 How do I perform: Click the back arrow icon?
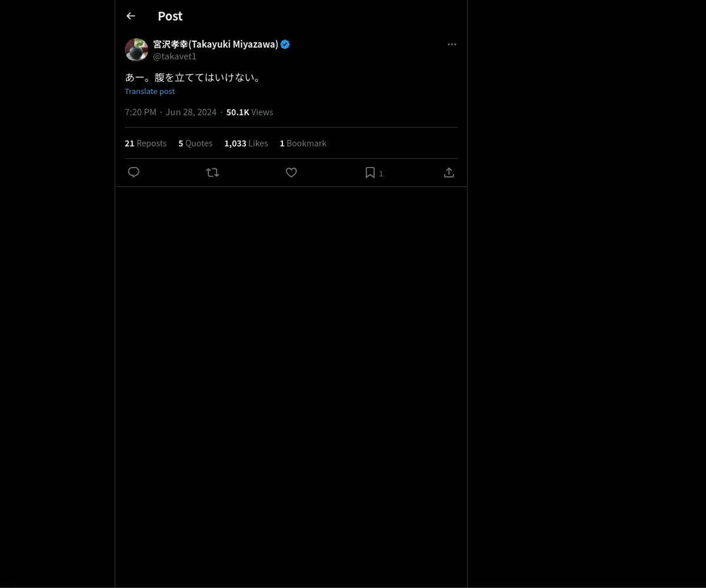tap(131, 16)
